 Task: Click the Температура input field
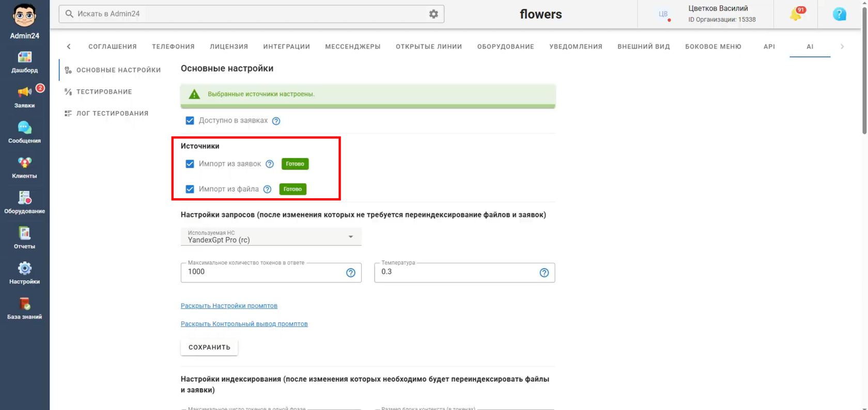point(456,272)
